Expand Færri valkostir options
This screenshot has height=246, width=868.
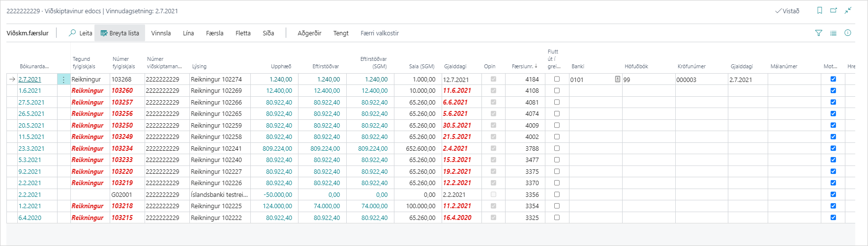[x=379, y=33]
